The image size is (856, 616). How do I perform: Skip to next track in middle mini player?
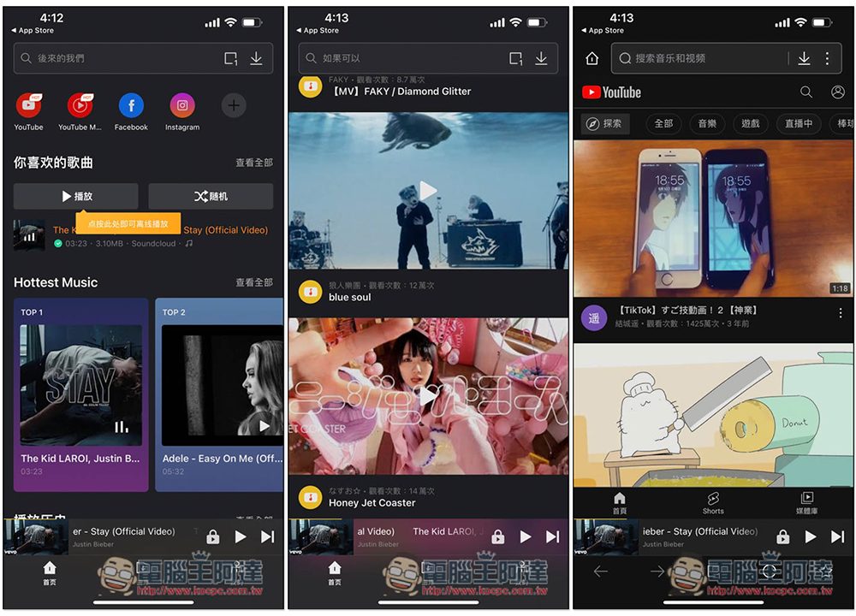[x=553, y=537]
